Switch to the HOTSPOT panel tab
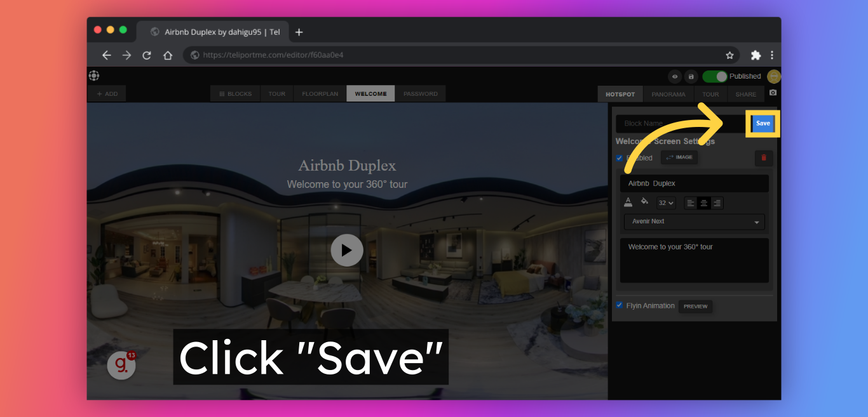868x417 pixels. [x=620, y=94]
